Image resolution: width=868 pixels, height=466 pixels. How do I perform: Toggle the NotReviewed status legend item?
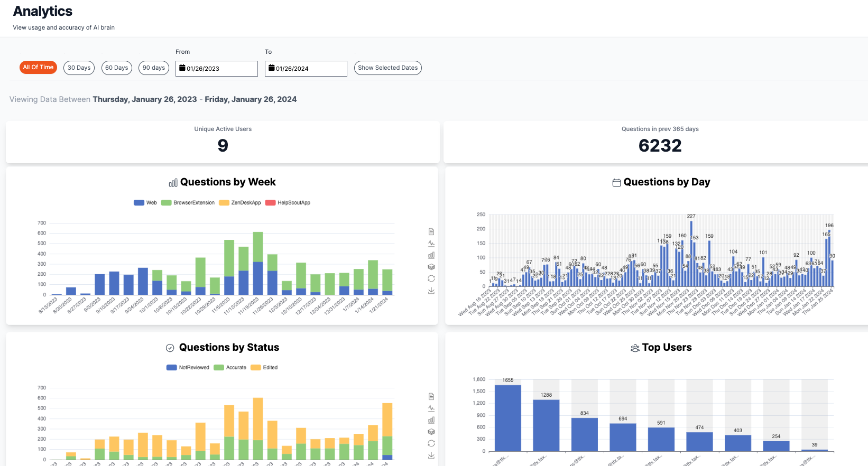pyautogui.click(x=188, y=368)
